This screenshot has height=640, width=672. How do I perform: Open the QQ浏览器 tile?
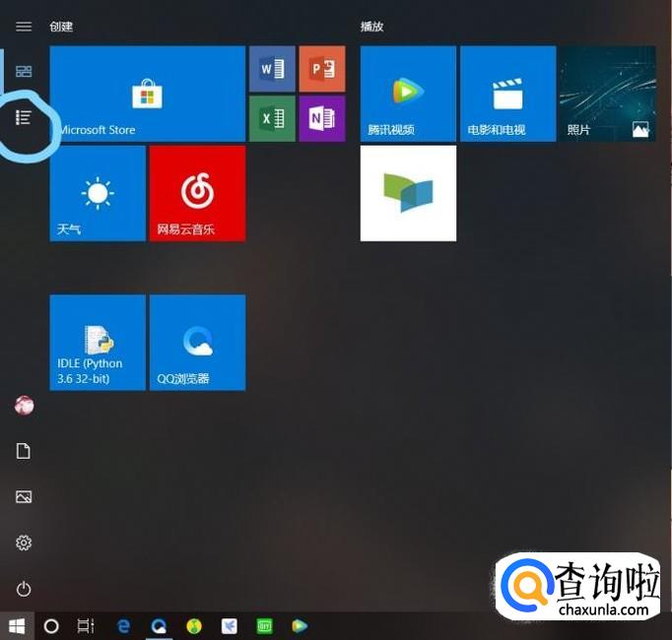pyautogui.click(x=198, y=343)
